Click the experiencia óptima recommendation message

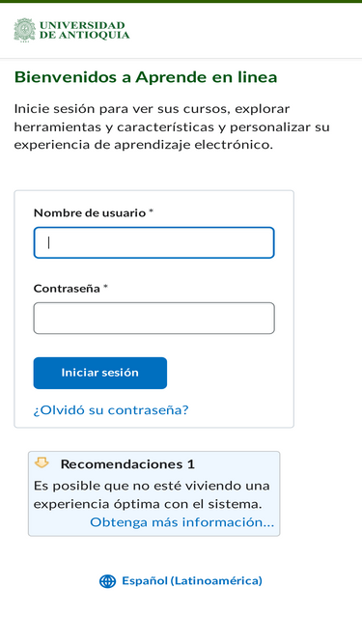151,495
